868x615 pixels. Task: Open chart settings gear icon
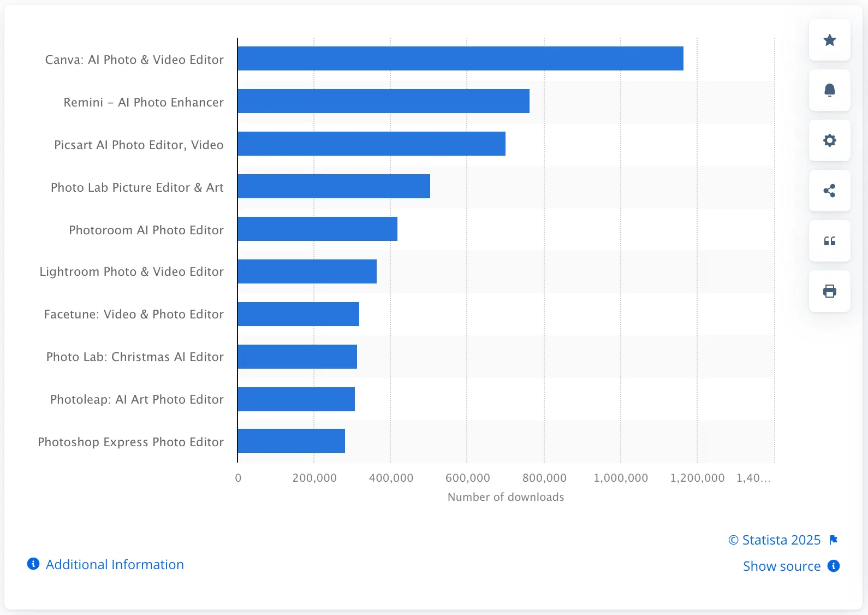(829, 140)
